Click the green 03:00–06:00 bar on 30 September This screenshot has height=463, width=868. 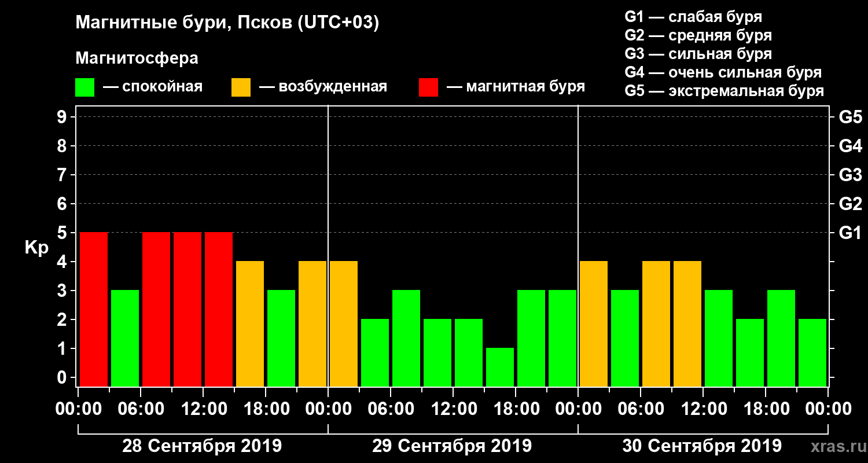click(625, 338)
